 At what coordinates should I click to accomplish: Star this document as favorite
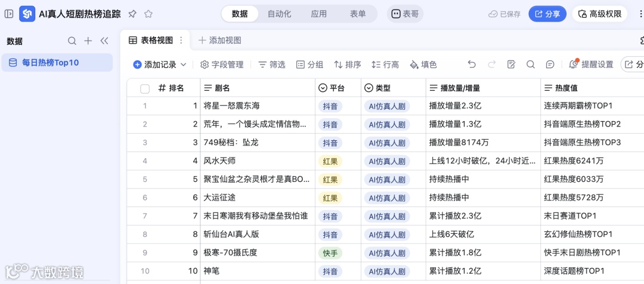pyautogui.click(x=148, y=14)
